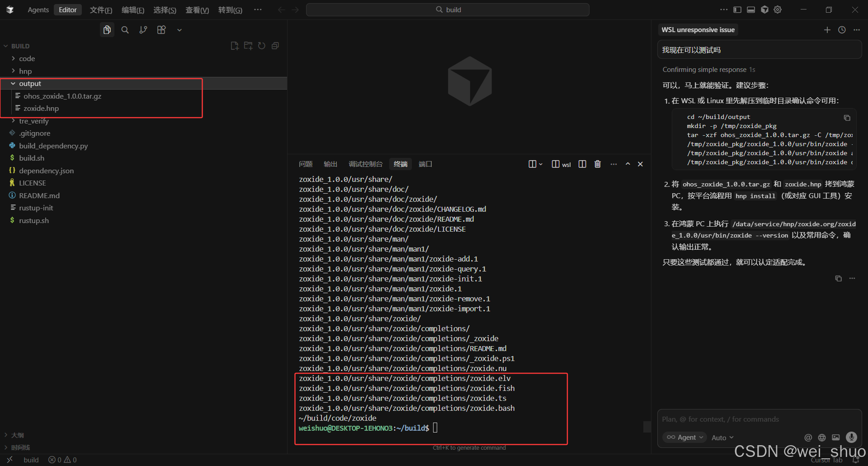Open dependency.json file
The width and height of the screenshot is (868, 466).
pyautogui.click(x=46, y=171)
